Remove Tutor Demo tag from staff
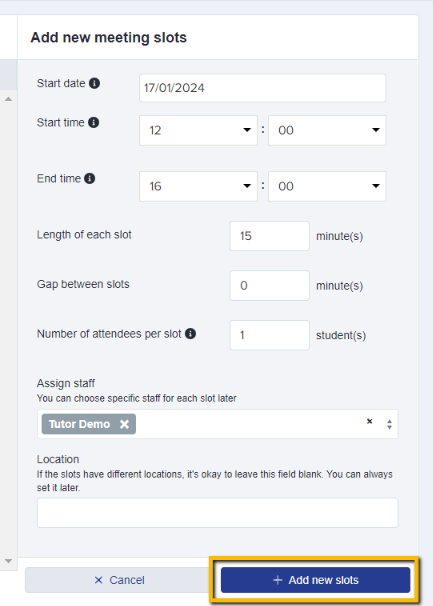 pos(124,424)
